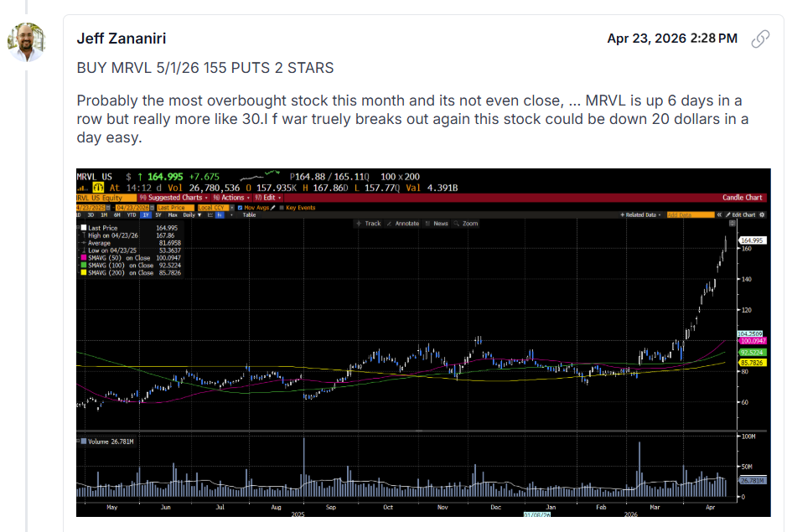Open Jeff Zananiri's profile avatar

[26, 42]
